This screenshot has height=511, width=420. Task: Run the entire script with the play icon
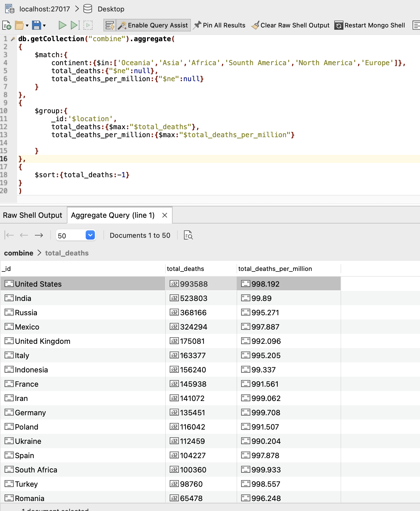point(62,25)
